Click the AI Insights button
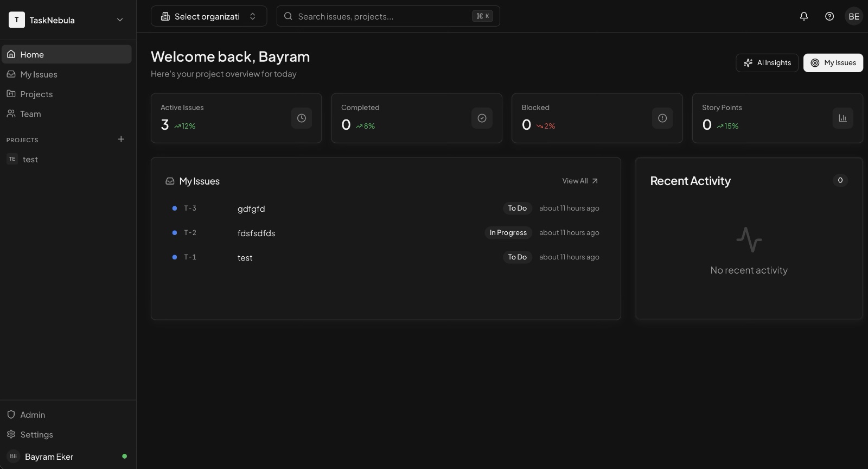Viewport: 868px width, 469px height. click(x=767, y=63)
